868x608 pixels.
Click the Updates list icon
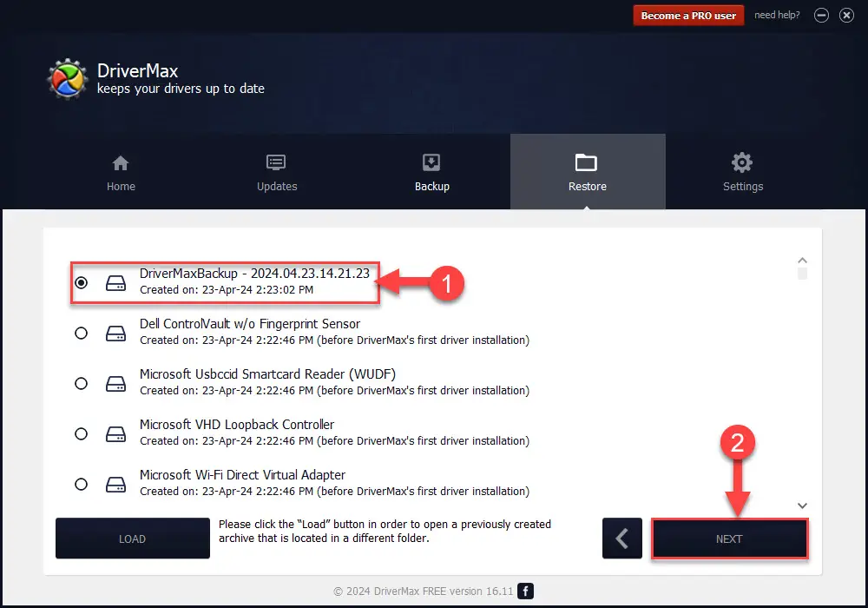click(276, 162)
